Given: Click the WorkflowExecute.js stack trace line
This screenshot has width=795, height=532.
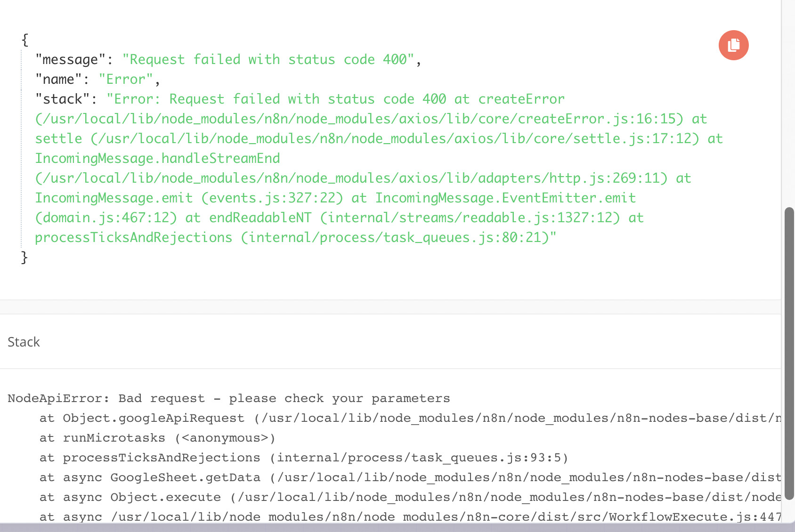Looking at the screenshot, I should (x=410, y=517).
